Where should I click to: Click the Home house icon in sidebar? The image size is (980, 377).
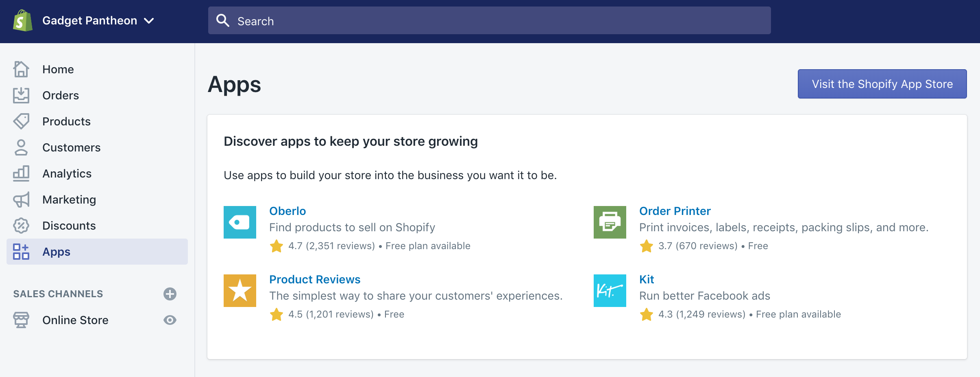[21, 69]
